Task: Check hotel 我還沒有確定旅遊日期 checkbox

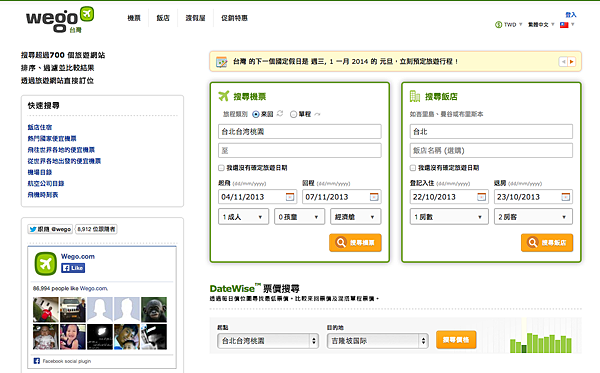Action: pyautogui.click(x=412, y=168)
